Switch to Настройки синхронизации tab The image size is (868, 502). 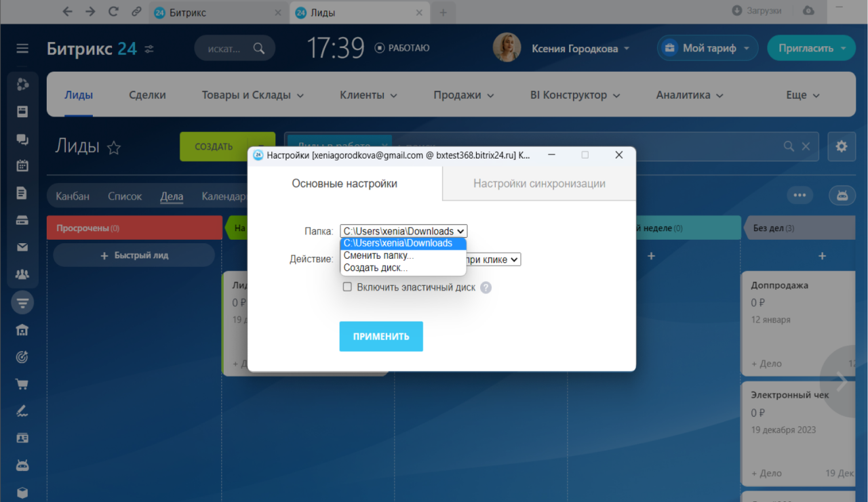click(x=539, y=184)
